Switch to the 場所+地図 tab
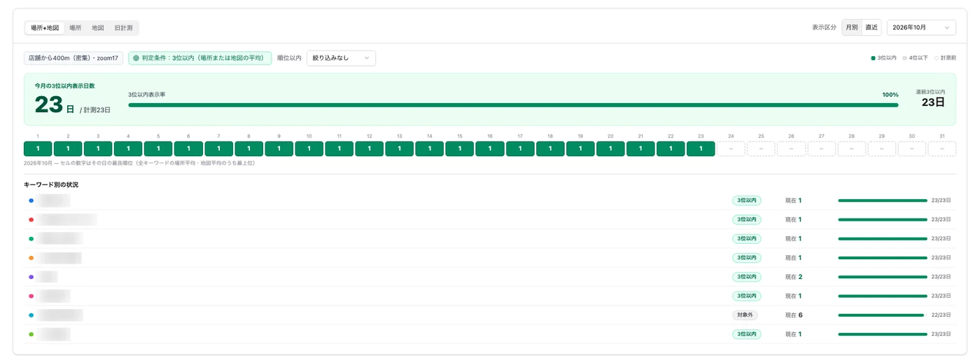 click(45, 28)
